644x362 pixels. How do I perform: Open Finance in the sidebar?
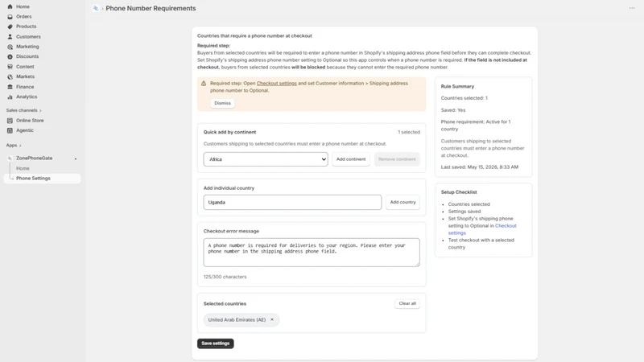coord(25,87)
